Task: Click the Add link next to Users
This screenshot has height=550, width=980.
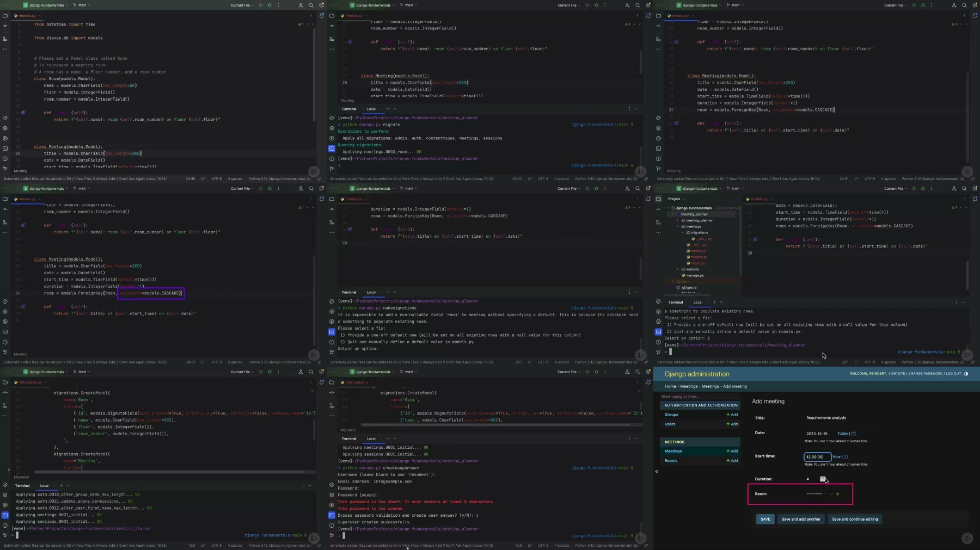Action: coord(732,424)
